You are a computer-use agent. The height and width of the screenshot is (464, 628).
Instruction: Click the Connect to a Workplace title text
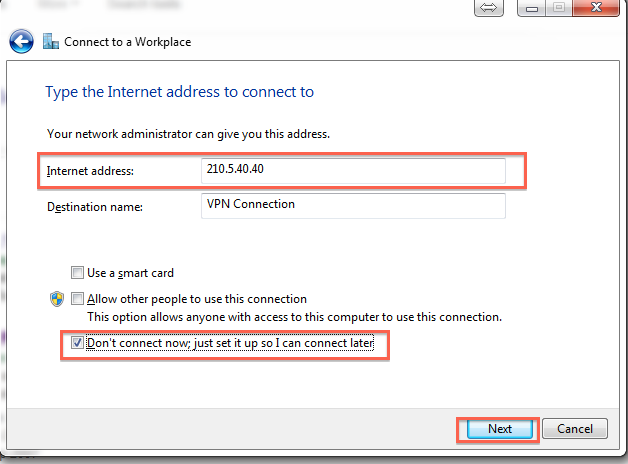(127, 42)
